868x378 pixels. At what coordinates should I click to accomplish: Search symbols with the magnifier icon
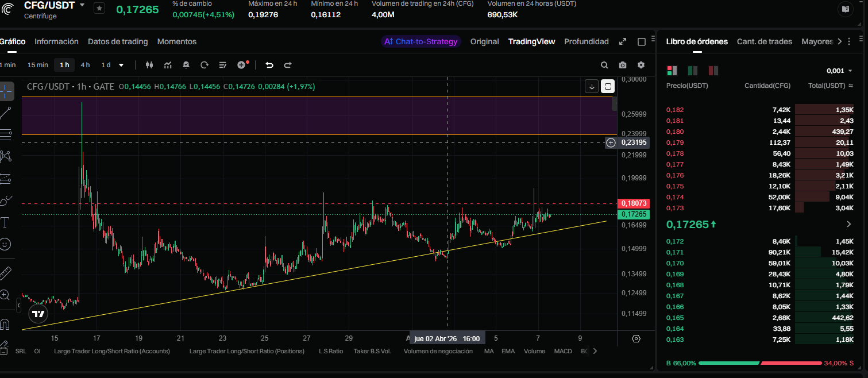(604, 65)
